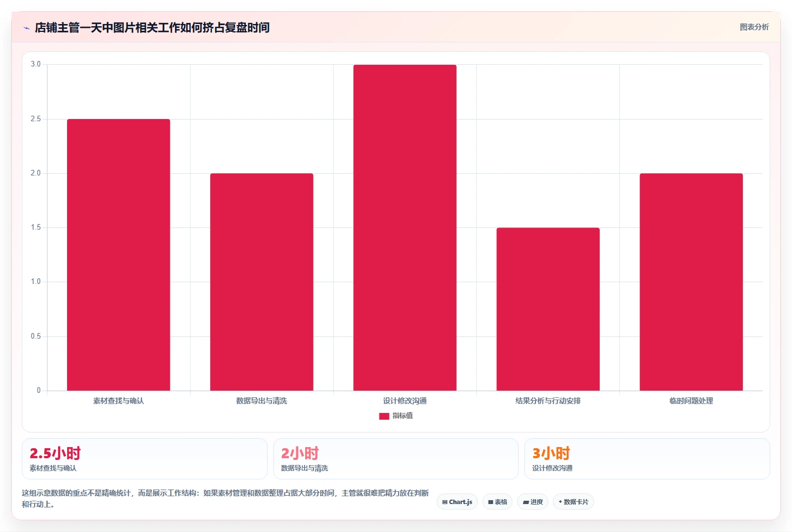
Task: Click the Chart.js tag icon
Action: click(445, 502)
